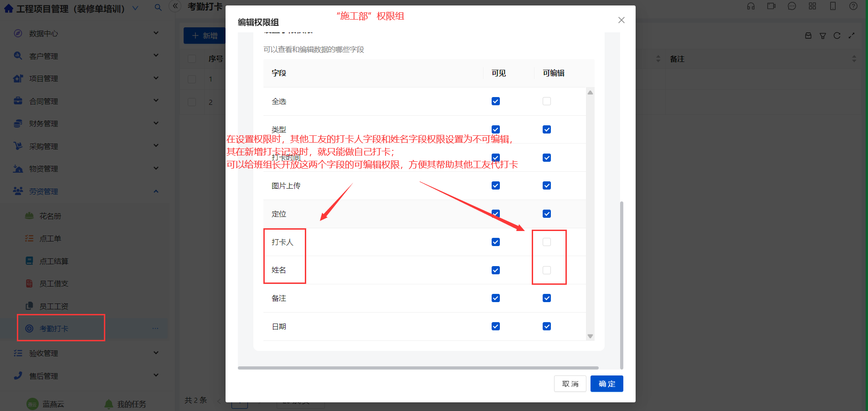Close the 编辑权限组 dialog
Screen dimensions: 868x411
pyautogui.click(x=621, y=20)
